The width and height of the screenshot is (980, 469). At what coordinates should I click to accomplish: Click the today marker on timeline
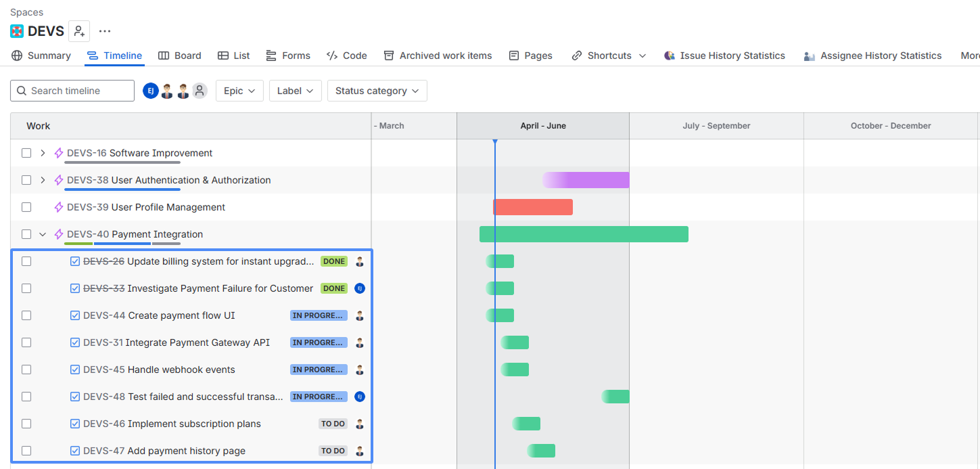click(495, 141)
